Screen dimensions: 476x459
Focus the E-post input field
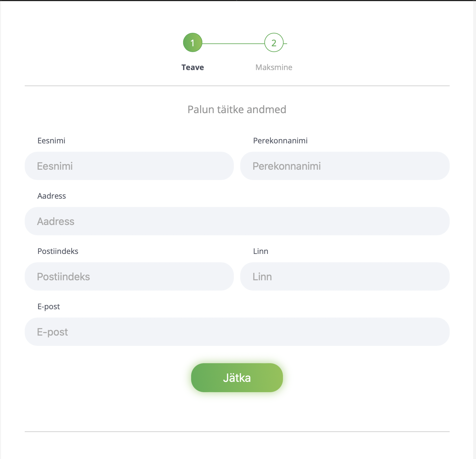[237, 332]
